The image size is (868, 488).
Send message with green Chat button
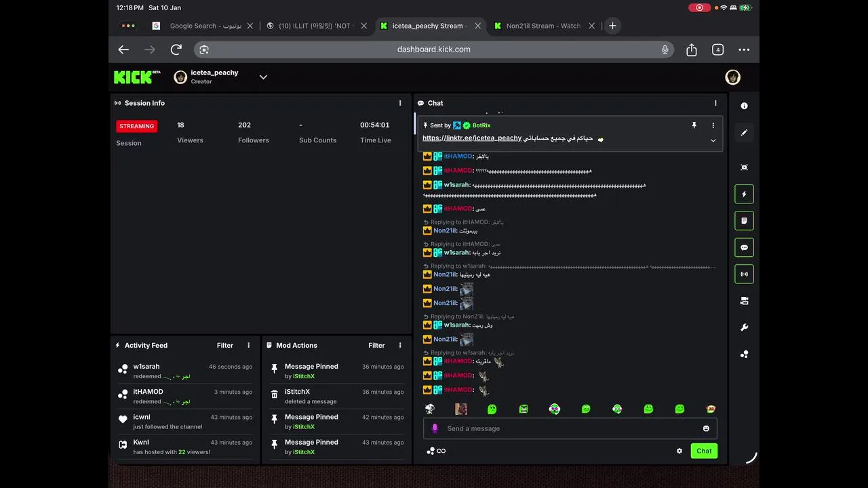tap(704, 451)
